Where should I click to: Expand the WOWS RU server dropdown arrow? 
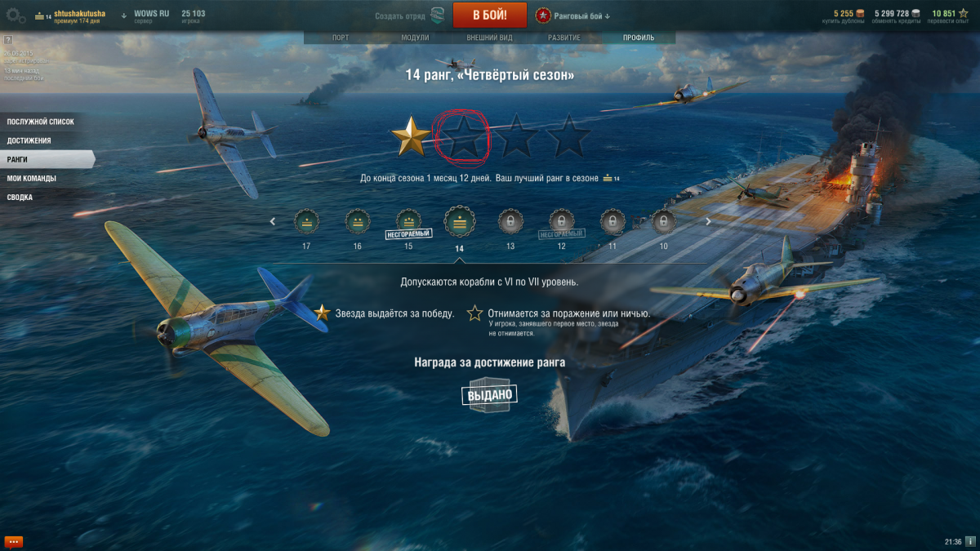click(x=124, y=15)
